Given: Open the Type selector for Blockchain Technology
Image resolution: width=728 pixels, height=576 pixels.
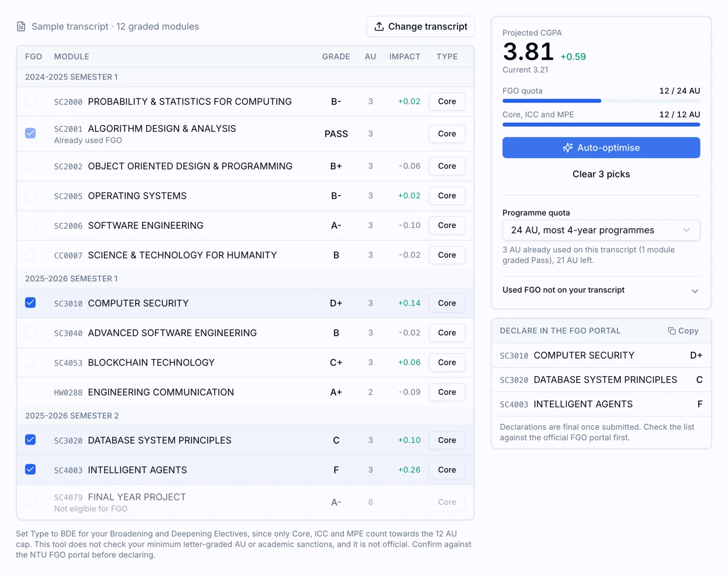Looking at the screenshot, I should 447,363.
